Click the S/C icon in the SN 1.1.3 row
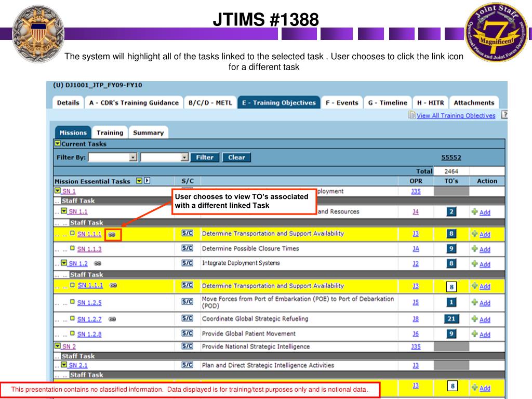Image resolution: width=532 pixels, height=399 pixels. click(187, 248)
